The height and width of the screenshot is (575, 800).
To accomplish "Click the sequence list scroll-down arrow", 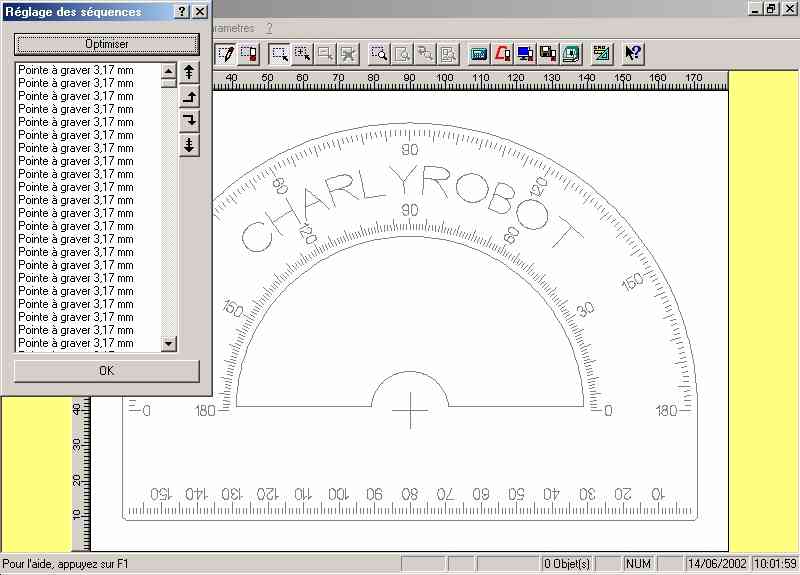I will [169, 344].
